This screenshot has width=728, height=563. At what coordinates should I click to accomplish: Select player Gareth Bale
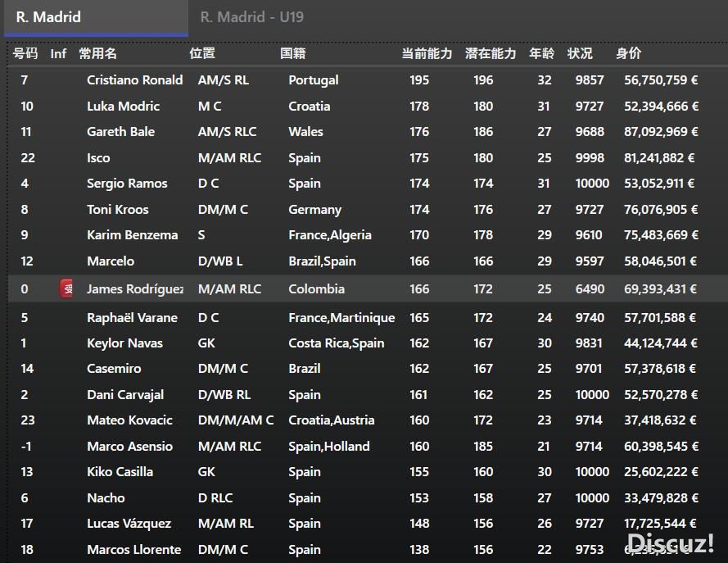coord(120,131)
